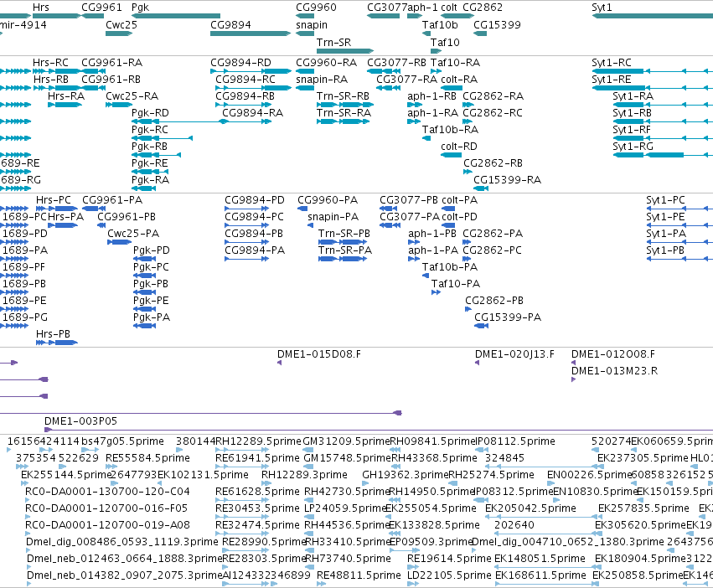The width and height of the screenshot is (713, 588).
Task: Click EST label LD22105.5prime
Action: tap(449, 575)
